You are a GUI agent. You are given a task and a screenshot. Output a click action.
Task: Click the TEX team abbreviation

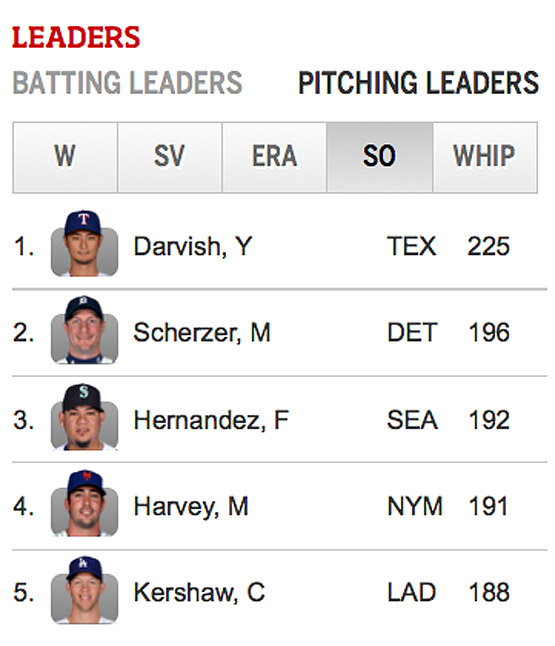tap(411, 246)
